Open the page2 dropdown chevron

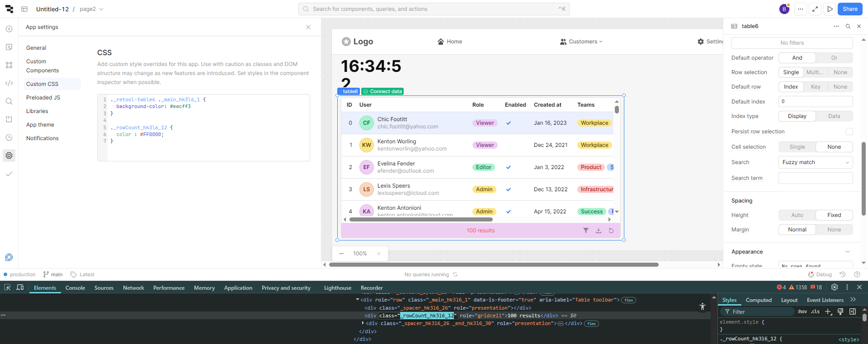[x=101, y=9]
